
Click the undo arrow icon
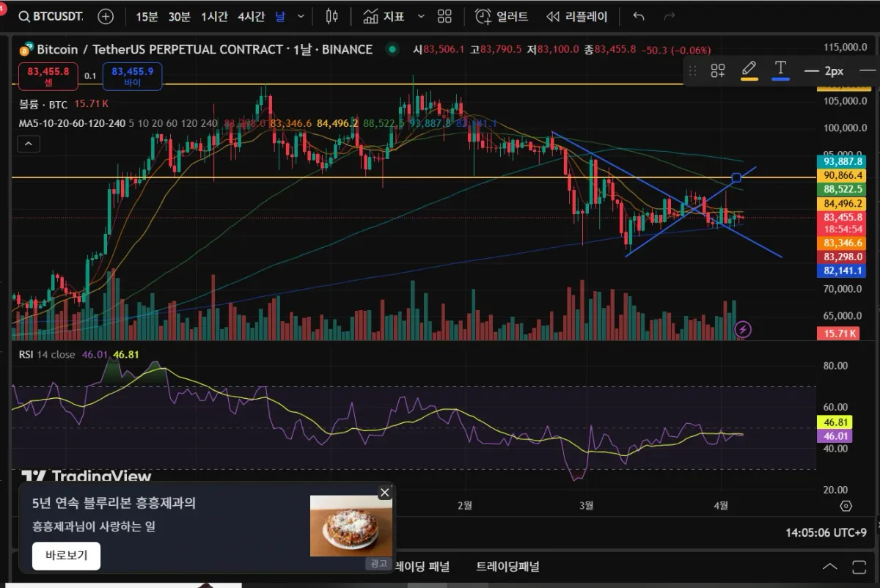(x=639, y=16)
